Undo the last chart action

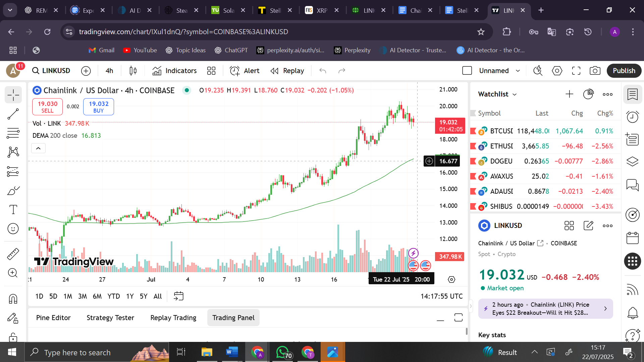[x=323, y=71]
